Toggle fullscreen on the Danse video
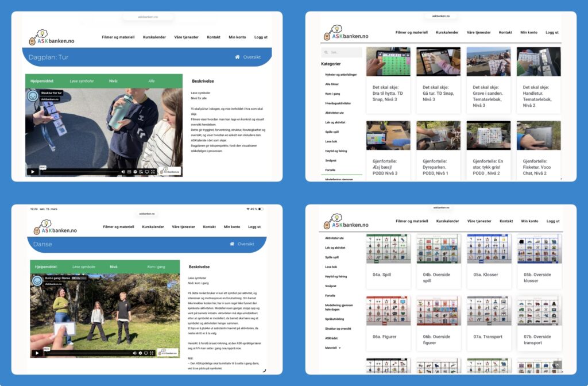This screenshot has width=588, height=386. tap(152, 353)
